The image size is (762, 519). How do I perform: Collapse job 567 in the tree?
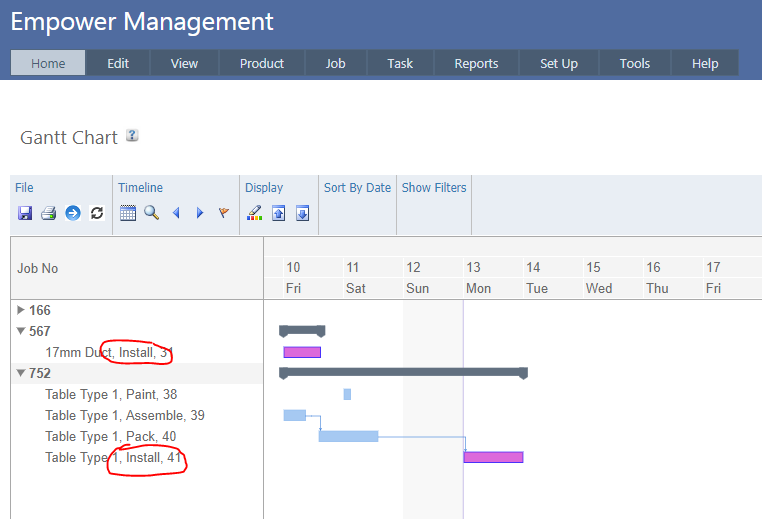[22, 331]
